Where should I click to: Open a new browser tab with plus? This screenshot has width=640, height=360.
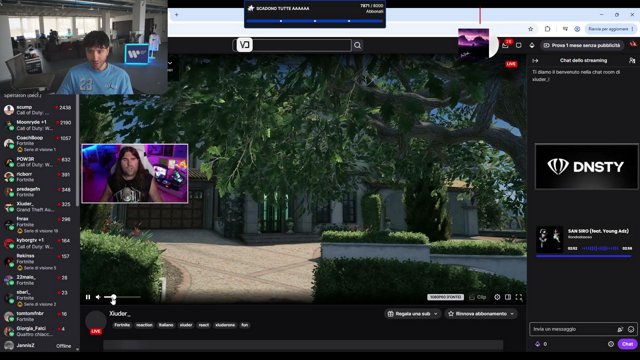click(176, 15)
